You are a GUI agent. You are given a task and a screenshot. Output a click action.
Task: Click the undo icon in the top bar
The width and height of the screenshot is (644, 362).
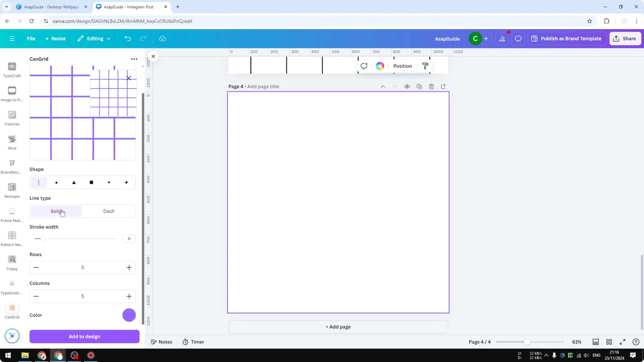128,38
